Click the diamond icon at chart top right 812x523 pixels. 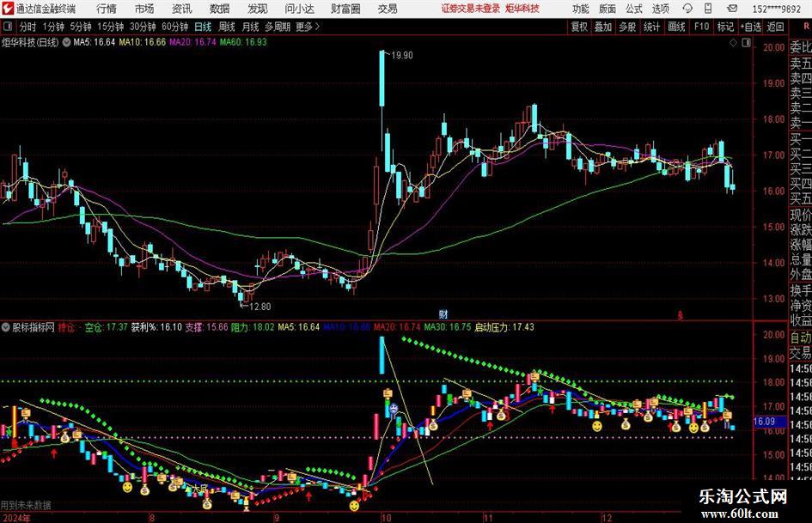click(733, 43)
